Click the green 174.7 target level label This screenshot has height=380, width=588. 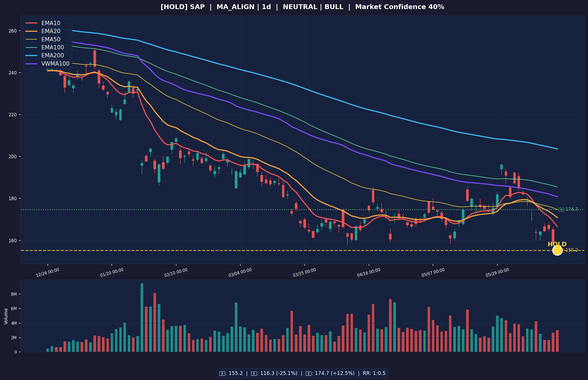[568, 209]
